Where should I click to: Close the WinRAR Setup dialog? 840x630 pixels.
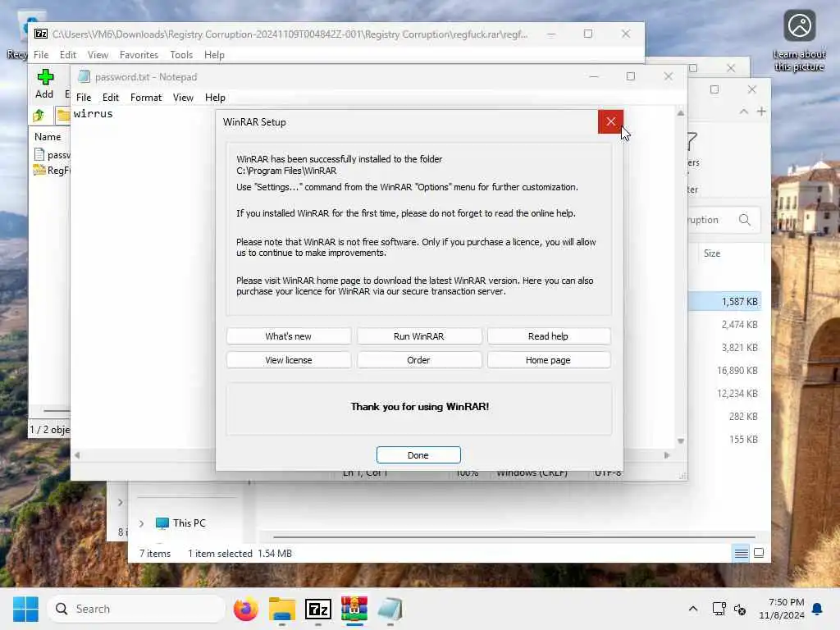click(610, 121)
